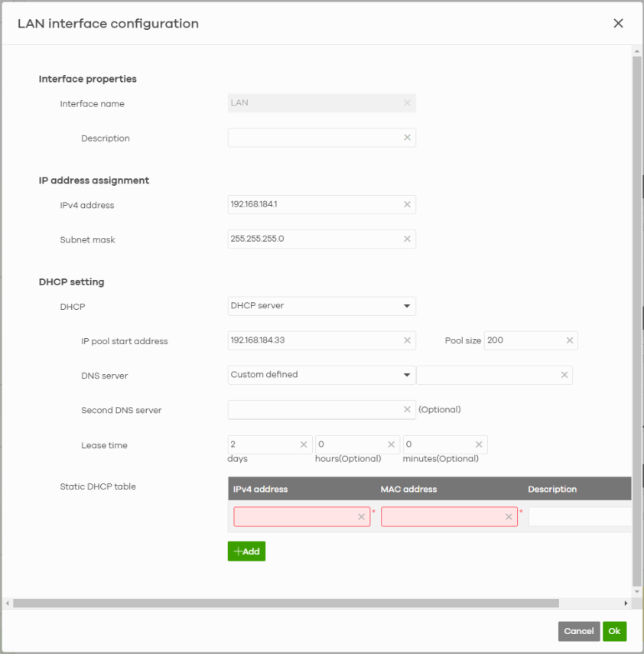Clear the IP pool start address
644x654 pixels.
[407, 340]
